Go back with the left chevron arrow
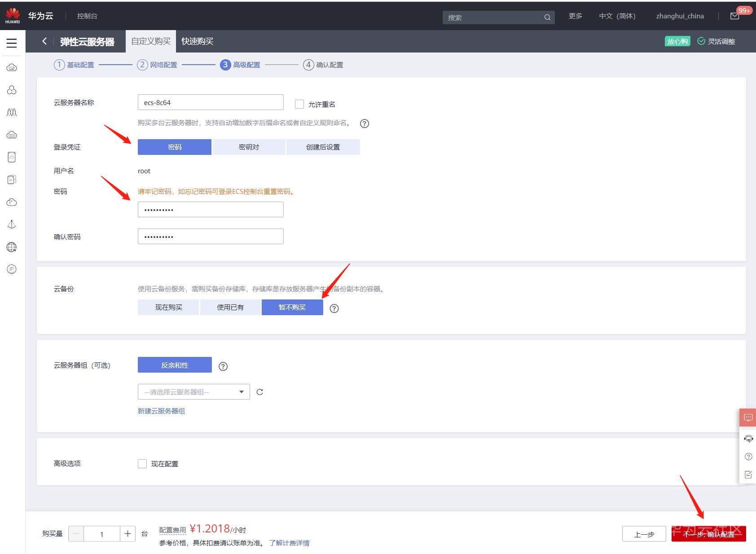 click(x=44, y=41)
